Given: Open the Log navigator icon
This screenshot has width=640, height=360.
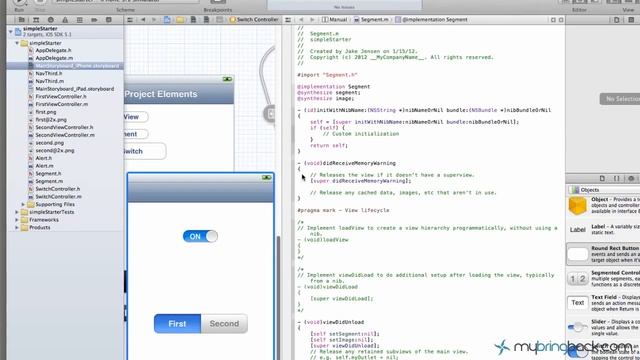Looking at the screenshot, I should (109, 20).
